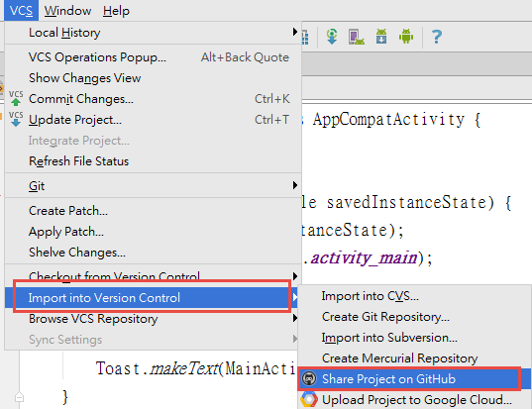This screenshot has width=532, height=409.
Task: Choose Commit Changes entry
Action: tap(153, 99)
